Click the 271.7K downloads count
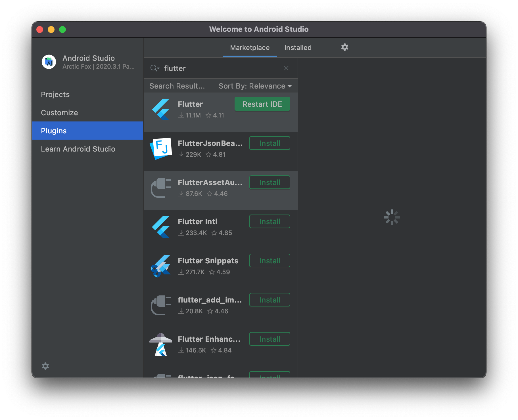The height and width of the screenshot is (420, 518). click(x=191, y=272)
